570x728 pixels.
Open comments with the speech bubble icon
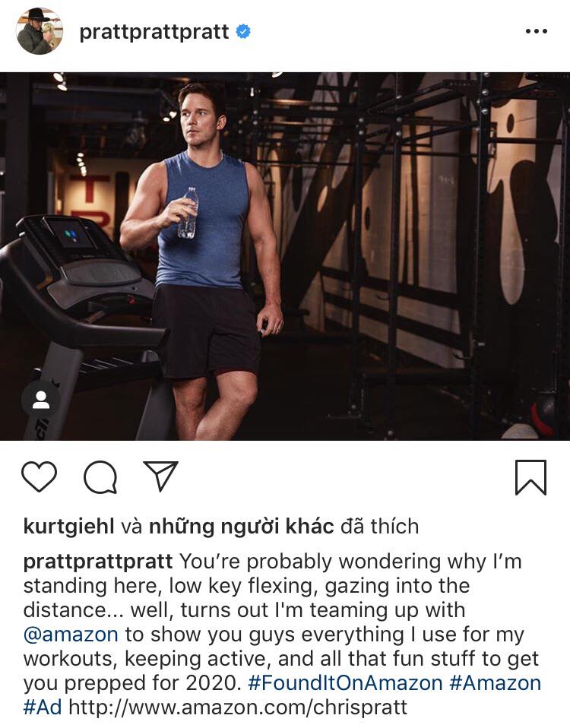(100, 476)
